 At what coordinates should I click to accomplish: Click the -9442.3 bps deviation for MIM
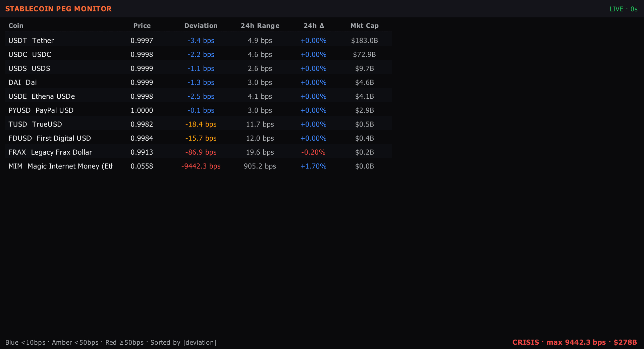(x=201, y=166)
